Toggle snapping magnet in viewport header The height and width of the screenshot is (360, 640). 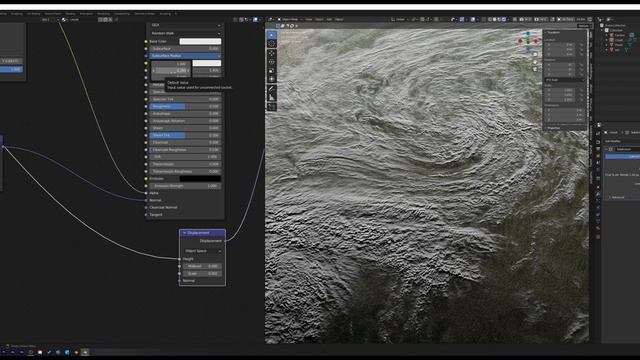422,19
